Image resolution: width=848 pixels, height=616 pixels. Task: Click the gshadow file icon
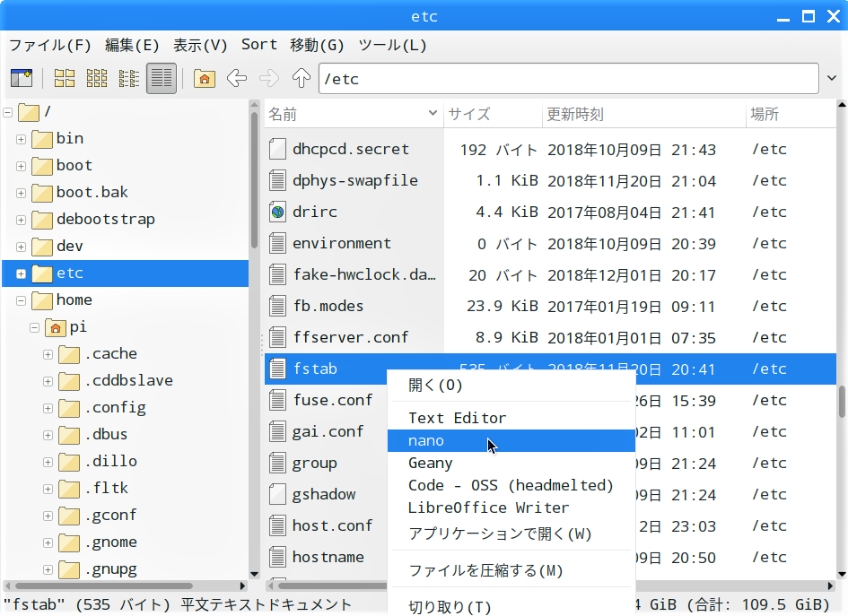pyautogui.click(x=277, y=494)
